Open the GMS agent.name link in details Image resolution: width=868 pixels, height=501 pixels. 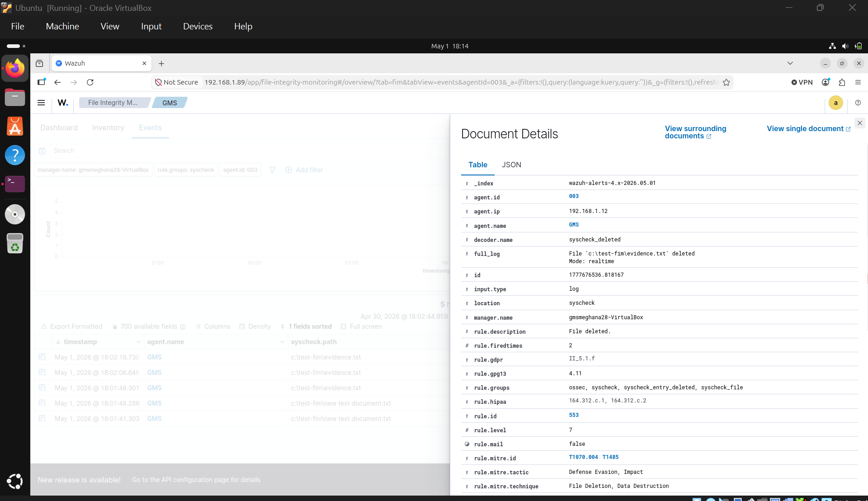[x=574, y=225]
